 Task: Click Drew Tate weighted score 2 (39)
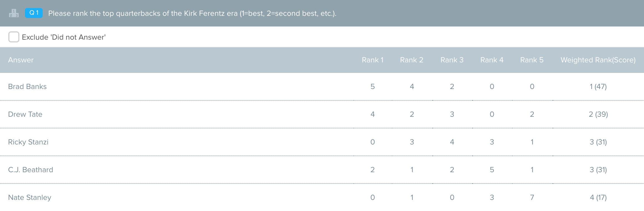point(598,114)
